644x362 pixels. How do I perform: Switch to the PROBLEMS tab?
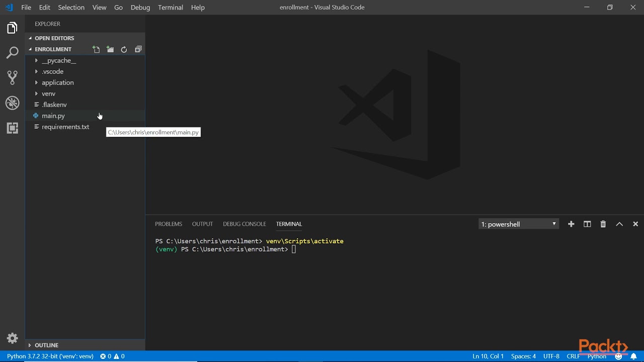pos(169,224)
